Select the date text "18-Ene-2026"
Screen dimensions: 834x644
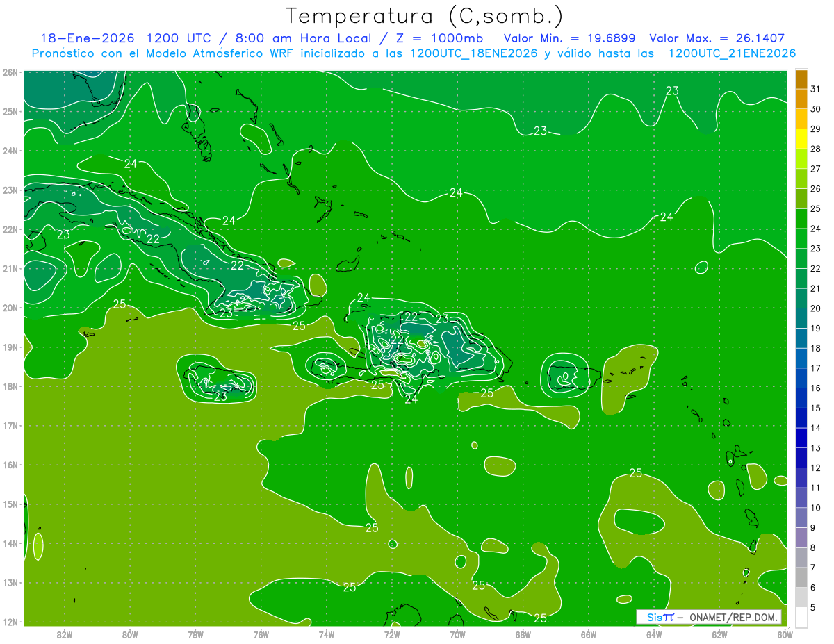pos(87,38)
